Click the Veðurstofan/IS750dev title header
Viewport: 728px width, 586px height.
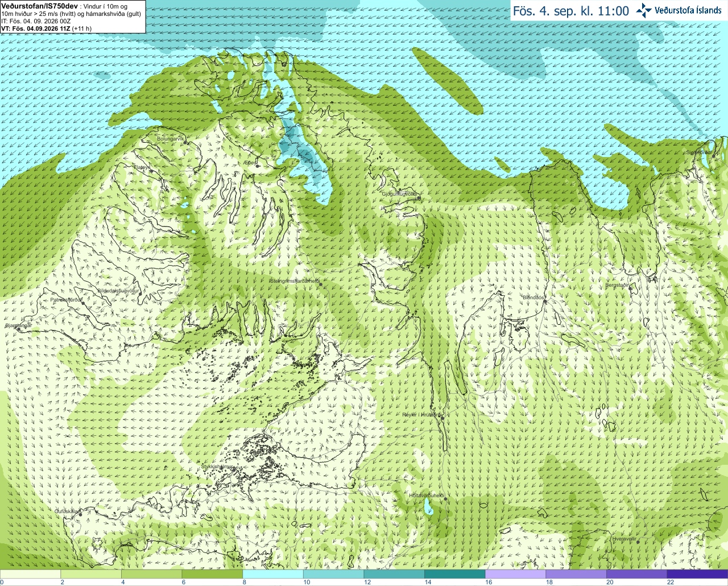[39, 5]
